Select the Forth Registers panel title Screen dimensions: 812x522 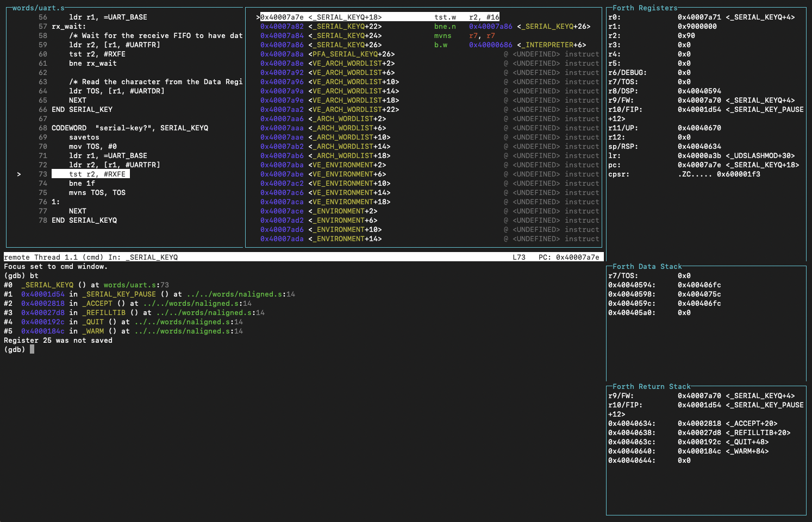pos(645,8)
